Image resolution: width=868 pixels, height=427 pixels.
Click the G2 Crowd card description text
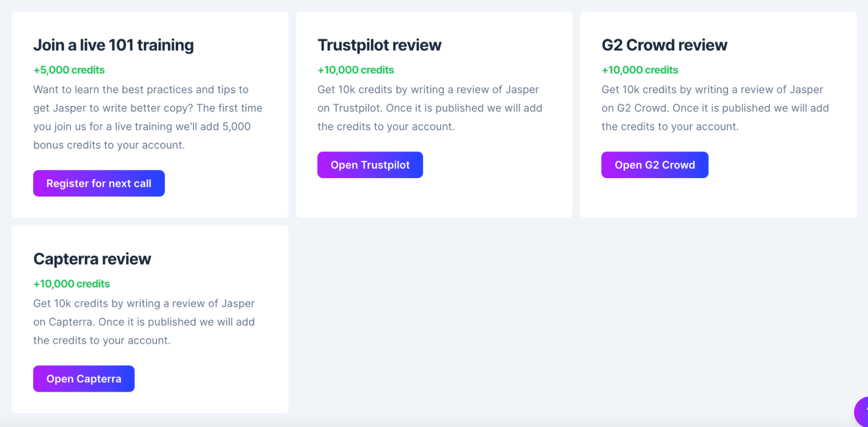[x=714, y=108]
